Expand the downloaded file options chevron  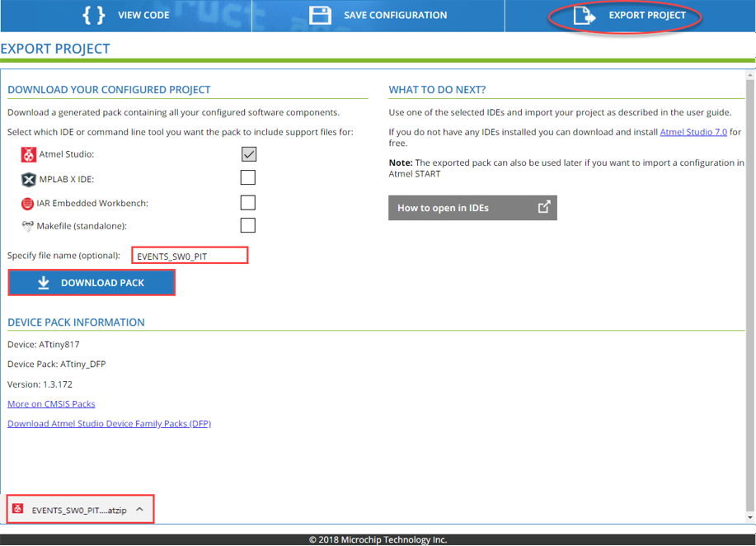coord(139,510)
